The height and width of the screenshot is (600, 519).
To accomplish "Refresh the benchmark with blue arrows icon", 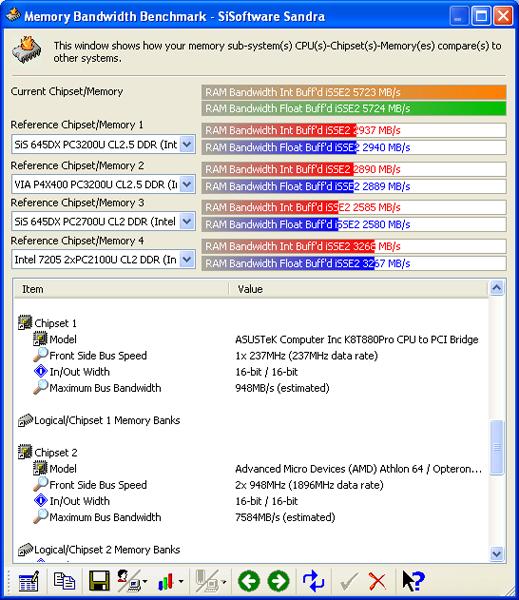I will [313, 581].
